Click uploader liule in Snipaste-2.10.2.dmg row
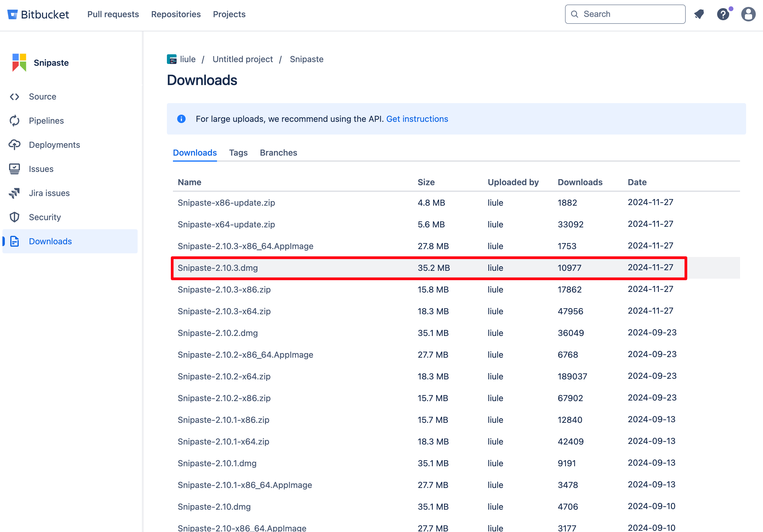 pos(495,333)
